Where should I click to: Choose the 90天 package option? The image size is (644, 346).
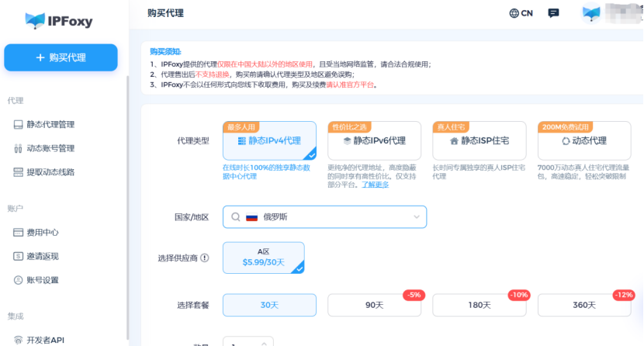point(374,305)
